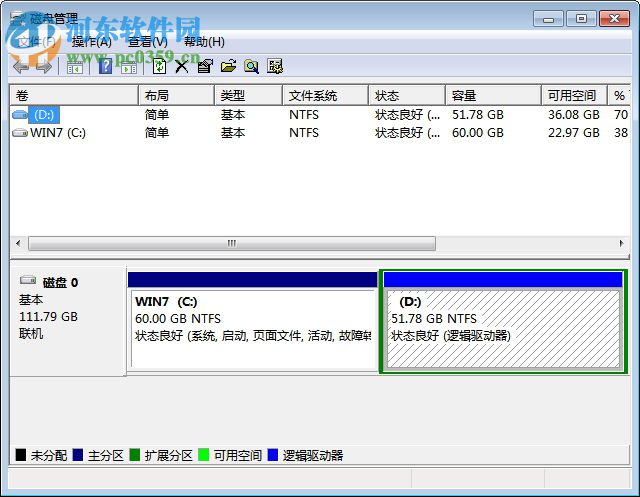Viewport: 640px width, 497px height.
Task: Maximize the Disk Management window
Action: point(581,19)
